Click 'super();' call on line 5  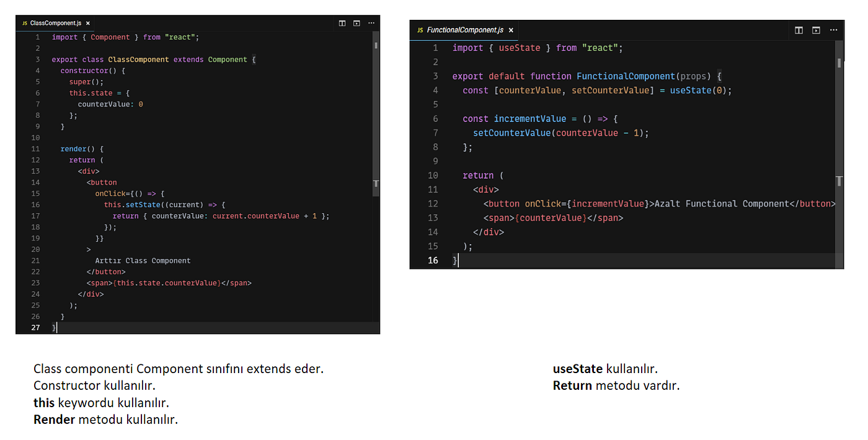86,82
